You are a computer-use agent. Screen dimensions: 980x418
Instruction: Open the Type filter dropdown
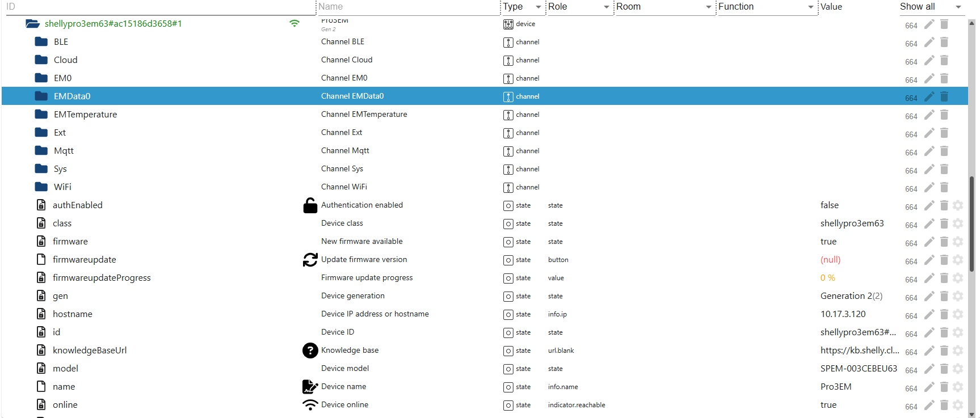click(x=538, y=7)
